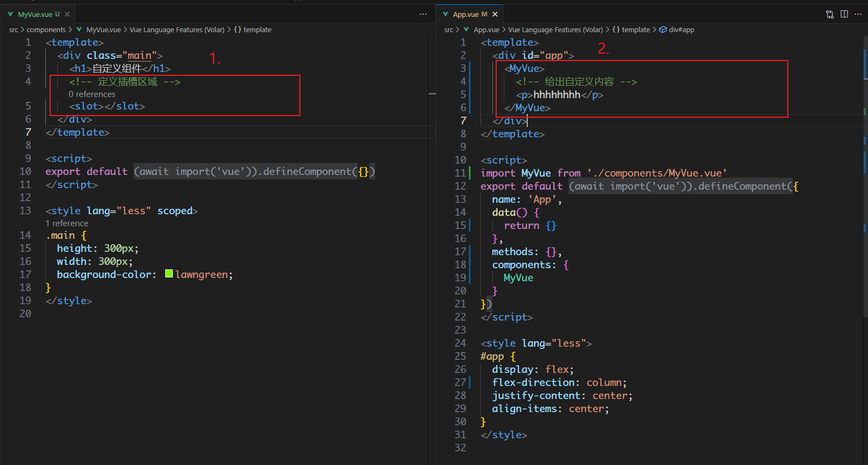The height and width of the screenshot is (465, 868).
Task: Click './components/MyVue.vue' import path
Action: click(657, 173)
